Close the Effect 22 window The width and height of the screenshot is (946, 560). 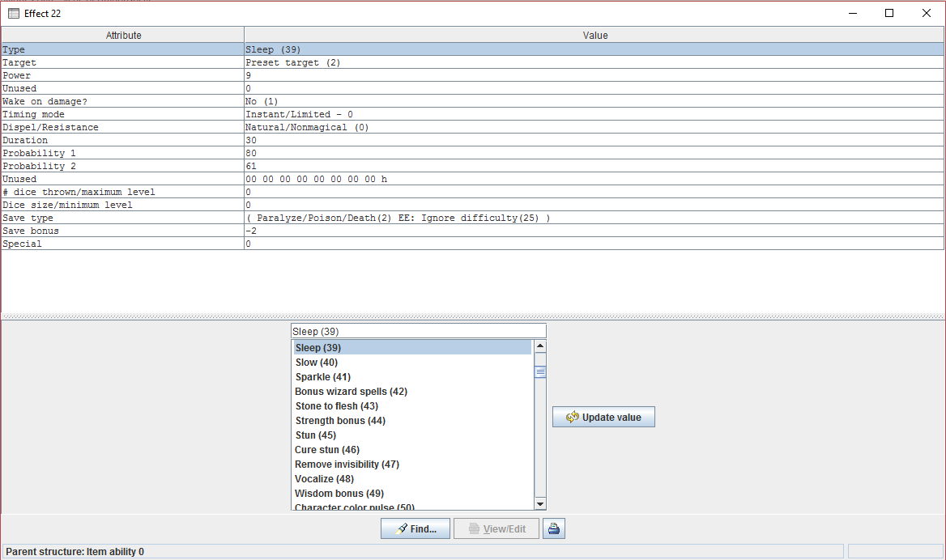(926, 13)
